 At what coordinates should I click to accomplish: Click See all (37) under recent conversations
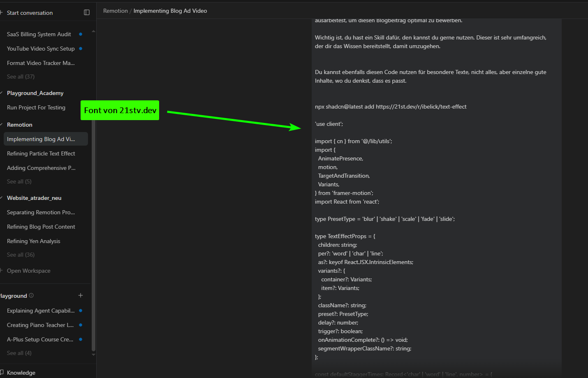point(20,77)
